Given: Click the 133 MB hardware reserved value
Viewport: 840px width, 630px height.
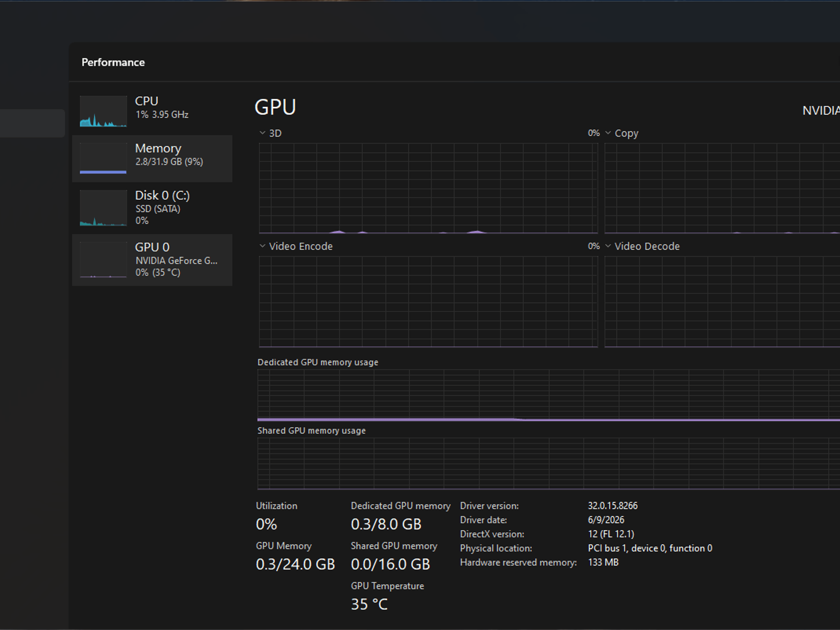Looking at the screenshot, I should pyautogui.click(x=603, y=562).
